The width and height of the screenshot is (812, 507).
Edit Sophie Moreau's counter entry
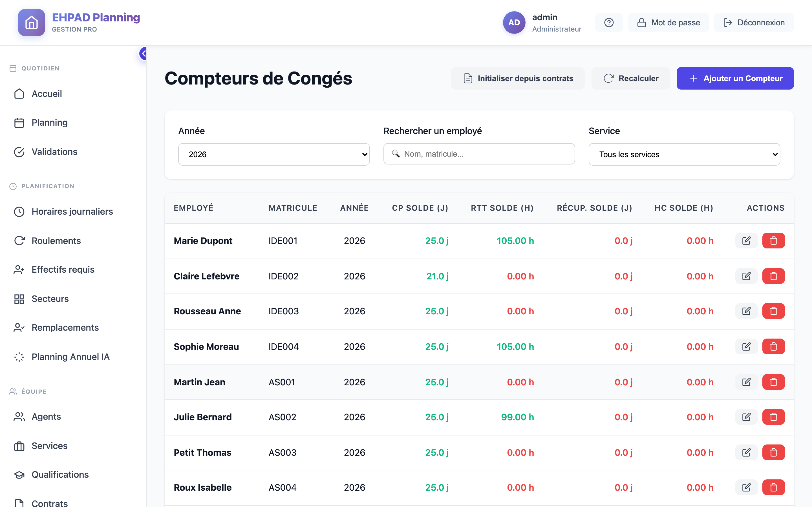[x=746, y=346]
